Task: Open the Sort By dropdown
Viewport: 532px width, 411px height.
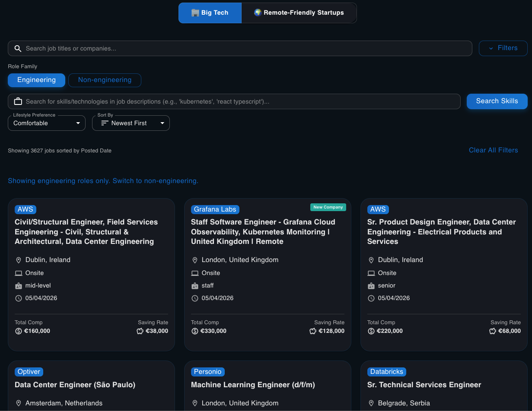Action: tap(131, 123)
